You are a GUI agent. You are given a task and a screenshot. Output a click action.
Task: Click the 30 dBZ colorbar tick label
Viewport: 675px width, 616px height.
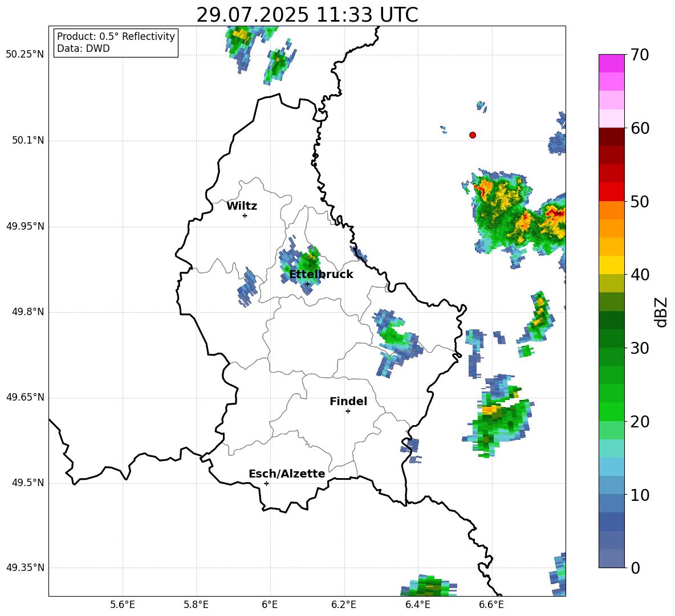[x=640, y=348]
